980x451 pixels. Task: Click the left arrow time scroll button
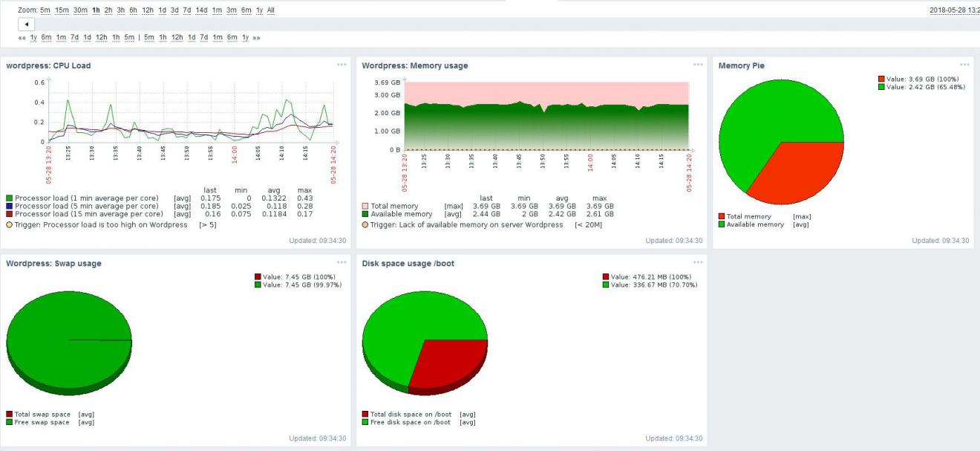(x=26, y=24)
